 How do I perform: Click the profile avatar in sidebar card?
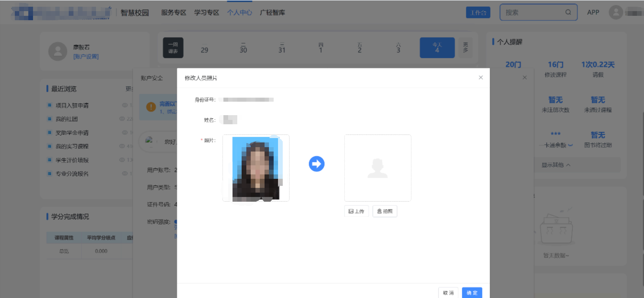point(58,52)
